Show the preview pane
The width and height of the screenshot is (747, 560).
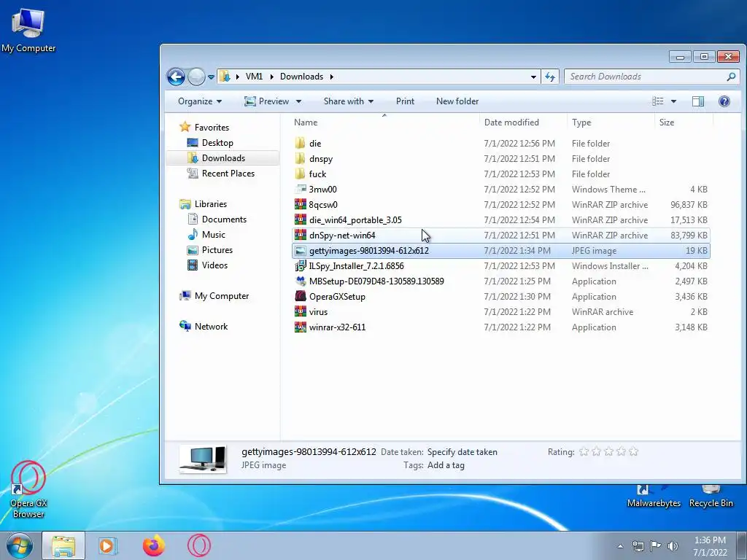(x=698, y=101)
